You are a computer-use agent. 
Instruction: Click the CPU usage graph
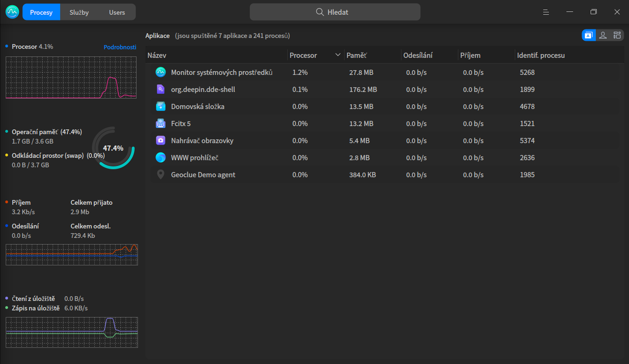tap(71, 78)
